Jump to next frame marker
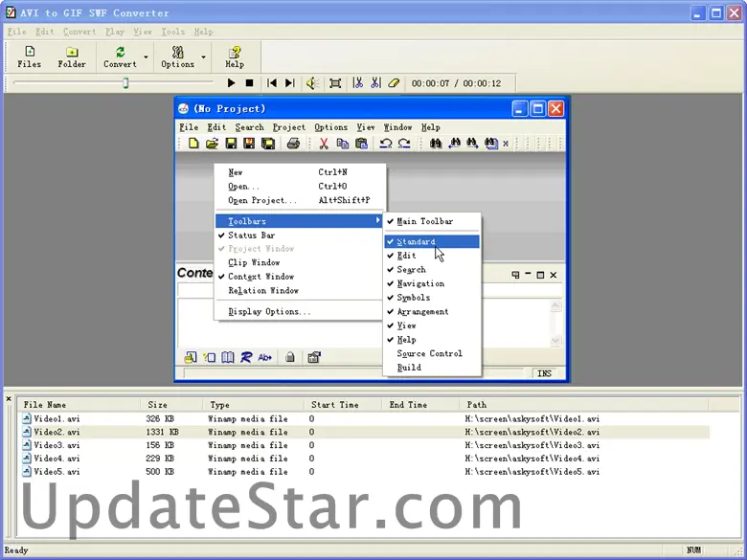Viewport: 747px width, 560px height. (x=289, y=83)
